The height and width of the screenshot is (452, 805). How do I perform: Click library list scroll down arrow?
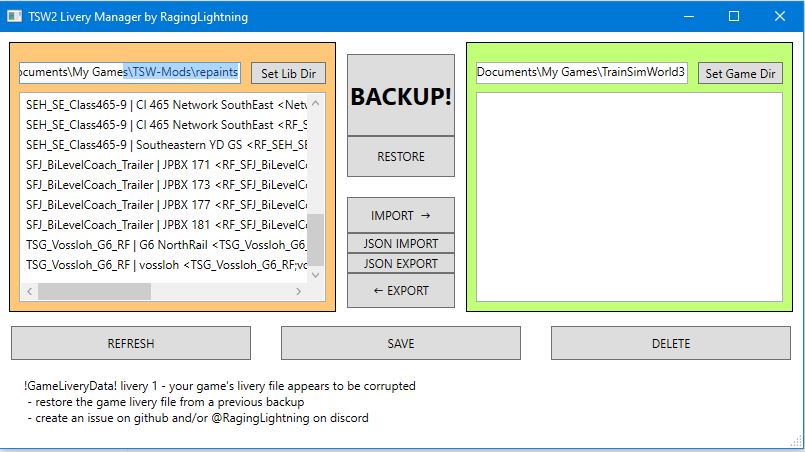tap(316, 274)
